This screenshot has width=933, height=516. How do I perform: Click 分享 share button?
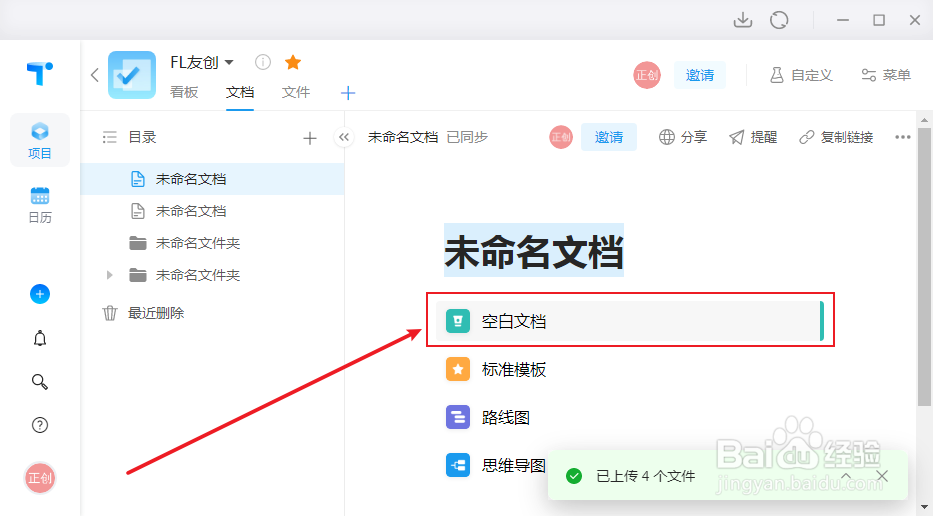click(682, 137)
